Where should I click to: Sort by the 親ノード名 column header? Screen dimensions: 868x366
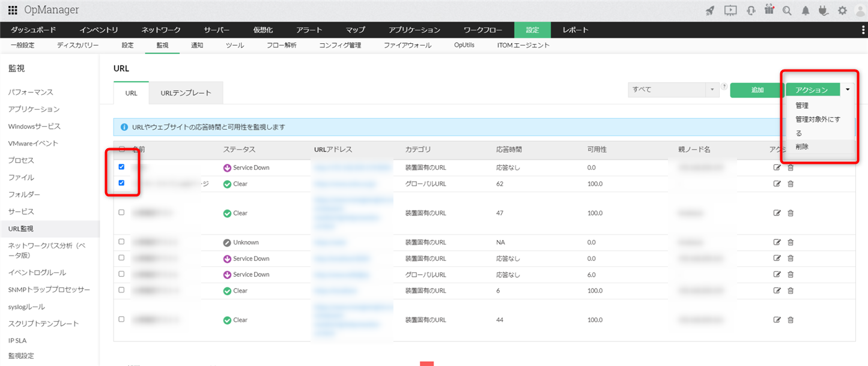pyautogui.click(x=694, y=149)
